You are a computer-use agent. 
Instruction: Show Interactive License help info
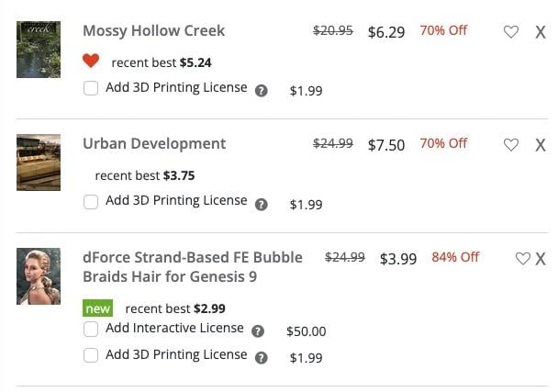258,331
